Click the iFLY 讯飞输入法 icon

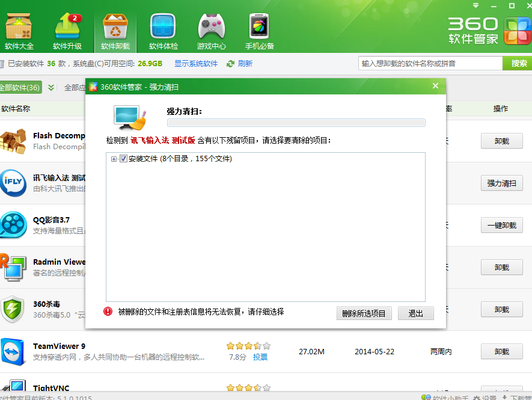(13, 183)
